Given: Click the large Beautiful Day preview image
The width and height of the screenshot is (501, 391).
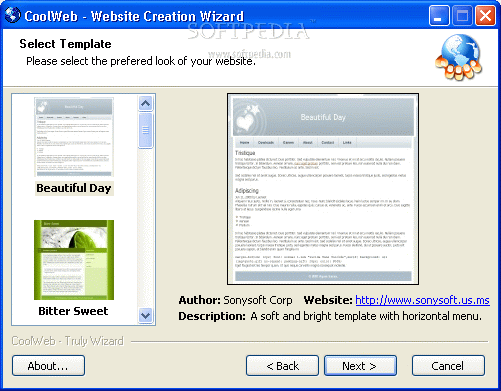Looking at the screenshot, I should click(x=323, y=189).
